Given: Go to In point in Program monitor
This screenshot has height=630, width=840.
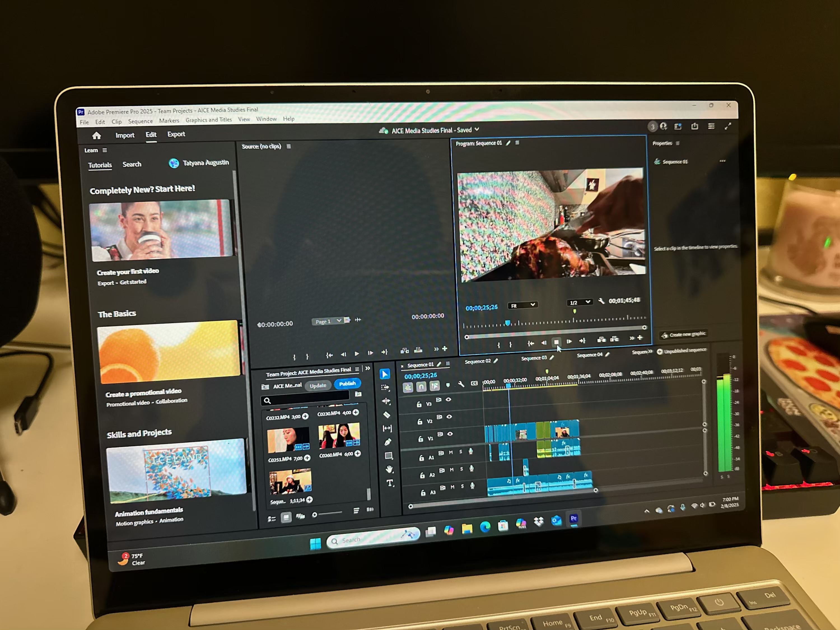Looking at the screenshot, I should click(x=531, y=343).
